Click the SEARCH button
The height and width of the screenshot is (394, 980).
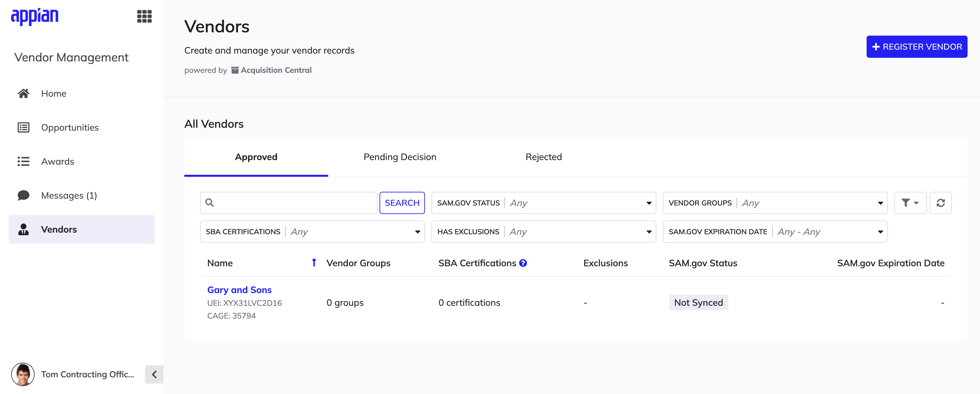click(402, 203)
